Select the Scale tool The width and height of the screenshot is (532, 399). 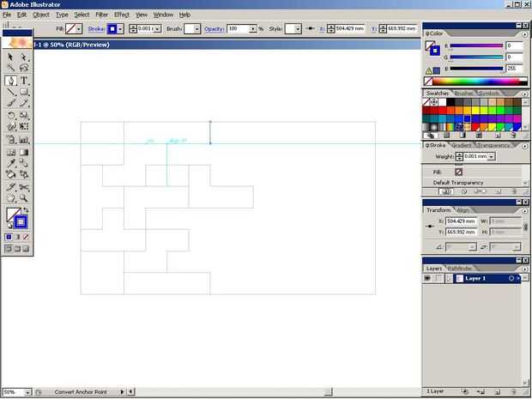pyautogui.click(x=23, y=115)
